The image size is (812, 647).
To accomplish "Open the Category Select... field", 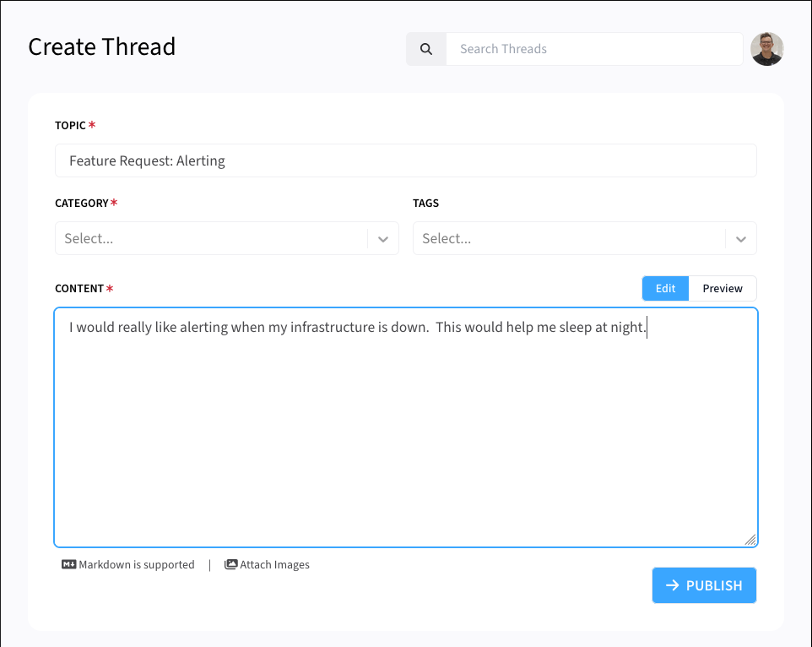I will (x=211, y=239).
